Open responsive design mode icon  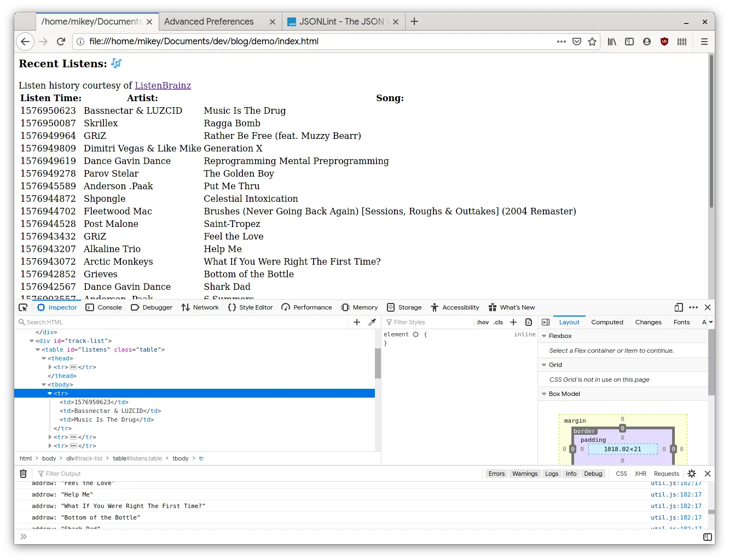(x=679, y=307)
